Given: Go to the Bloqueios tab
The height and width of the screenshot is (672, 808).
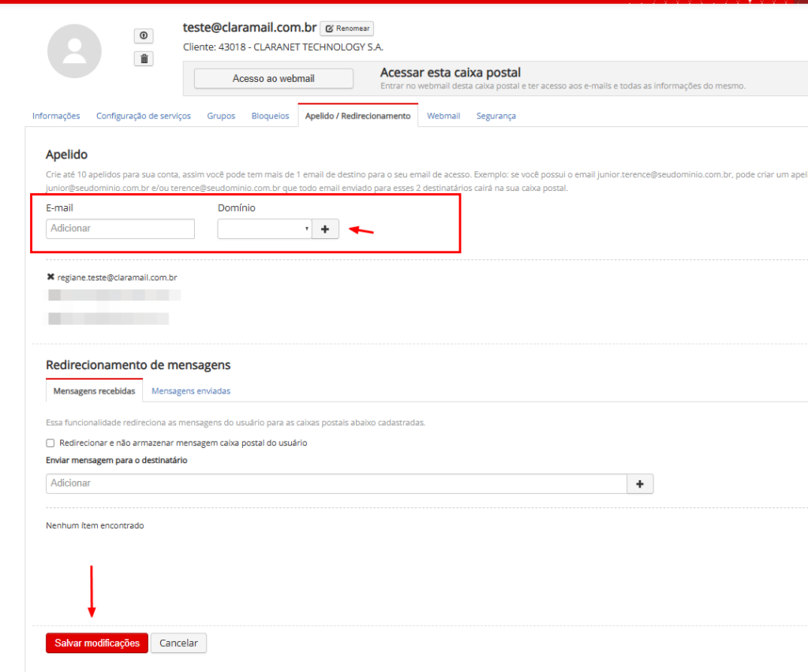Looking at the screenshot, I should 270,116.
